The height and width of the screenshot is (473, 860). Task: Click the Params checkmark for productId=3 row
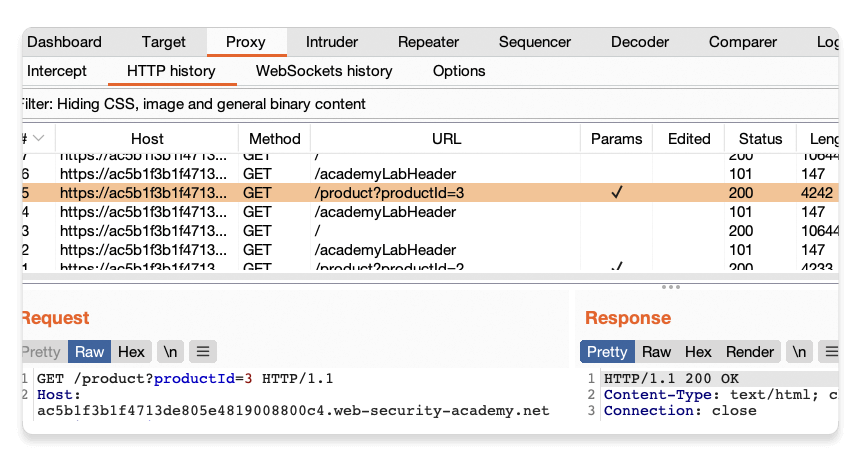616,193
